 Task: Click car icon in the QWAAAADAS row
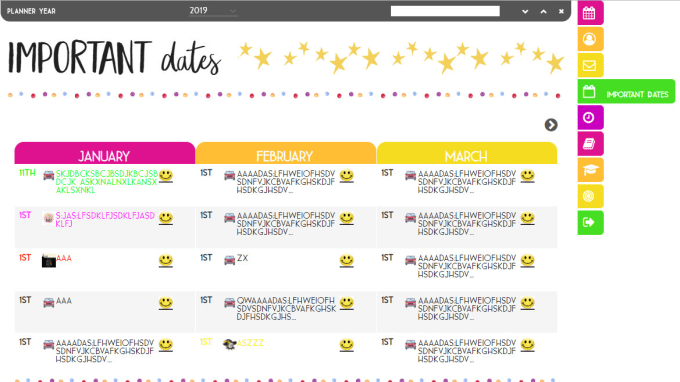(x=229, y=303)
